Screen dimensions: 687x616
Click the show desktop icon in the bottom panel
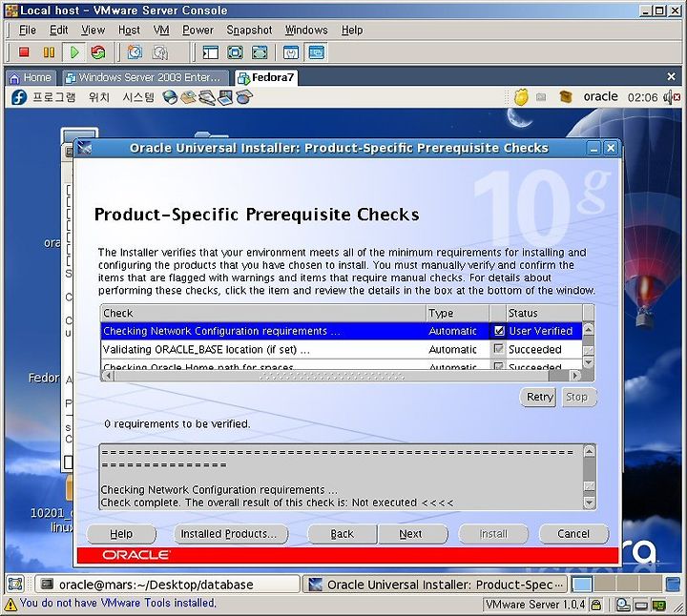15,585
